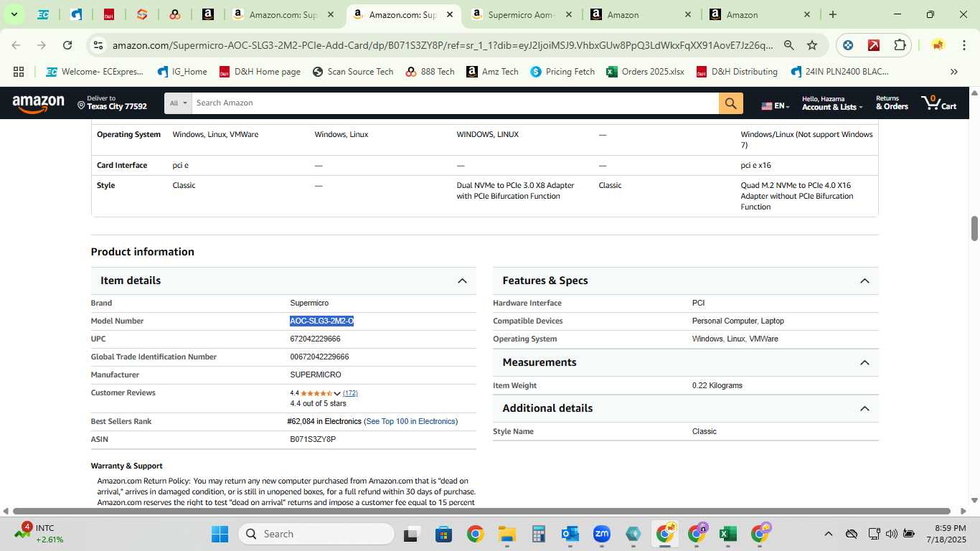Open Returns & Orders
This screenshot has height=551, width=980.
(x=892, y=103)
